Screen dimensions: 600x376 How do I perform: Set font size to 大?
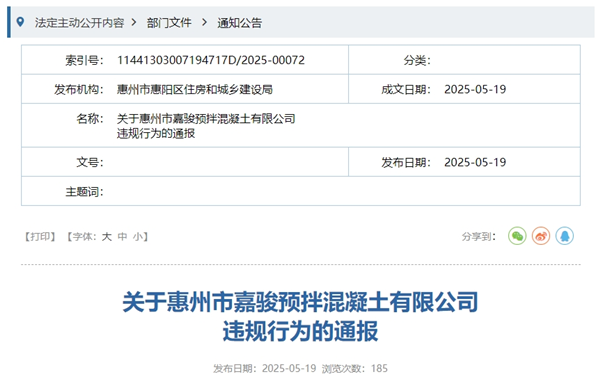pos(107,237)
